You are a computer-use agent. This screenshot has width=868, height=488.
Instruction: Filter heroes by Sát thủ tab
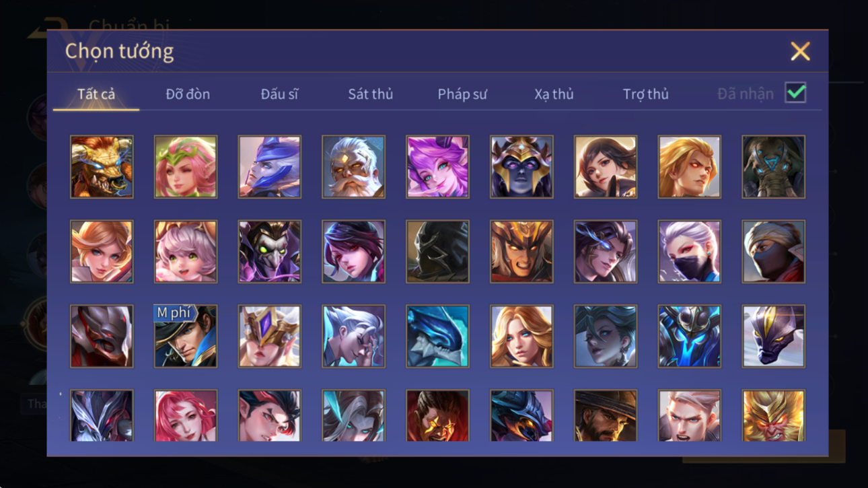click(370, 94)
